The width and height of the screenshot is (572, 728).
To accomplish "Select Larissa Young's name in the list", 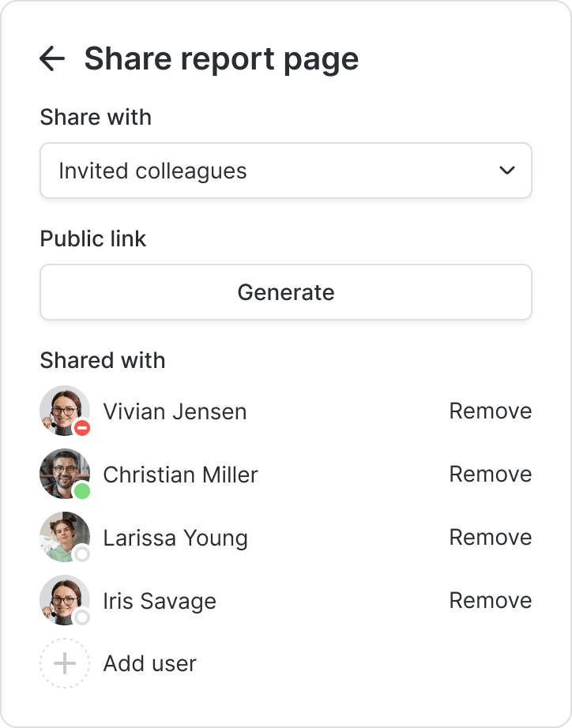I will 175,538.
